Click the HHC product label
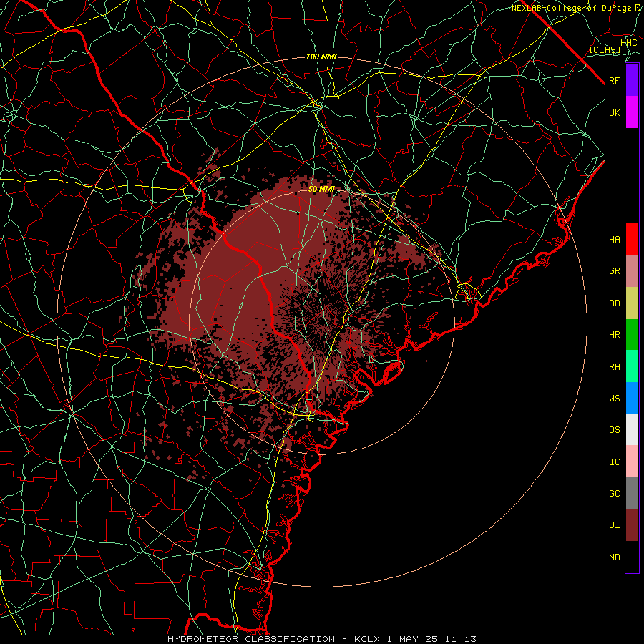The width and height of the screenshot is (644, 644). pyautogui.click(x=628, y=43)
